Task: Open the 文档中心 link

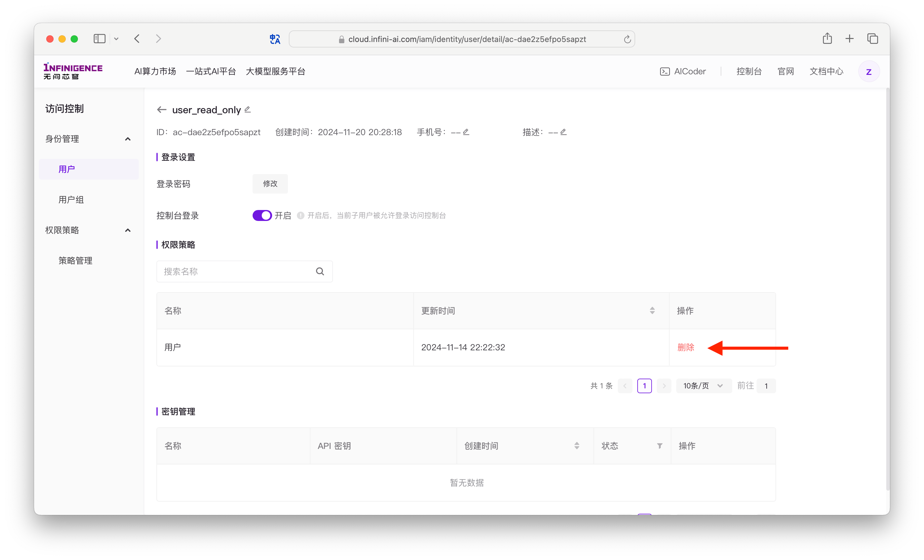Action: tap(826, 71)
